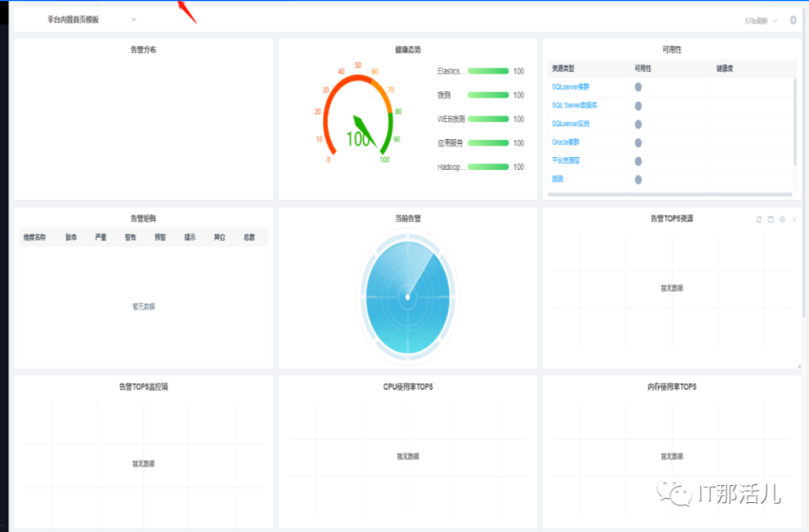Screen dimensions: 809x532
Task: Click the 警告 column in 告警矩阵
Action: (x=130, y=237)
